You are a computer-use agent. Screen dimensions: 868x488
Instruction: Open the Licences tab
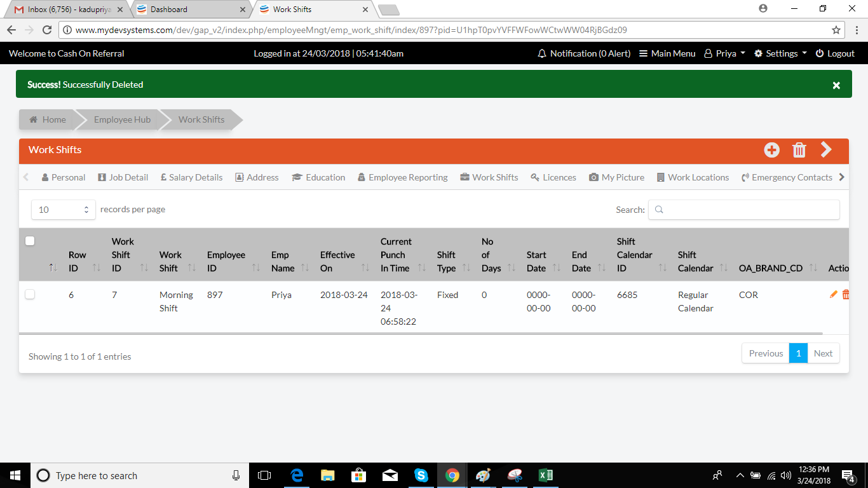(553, 177)
